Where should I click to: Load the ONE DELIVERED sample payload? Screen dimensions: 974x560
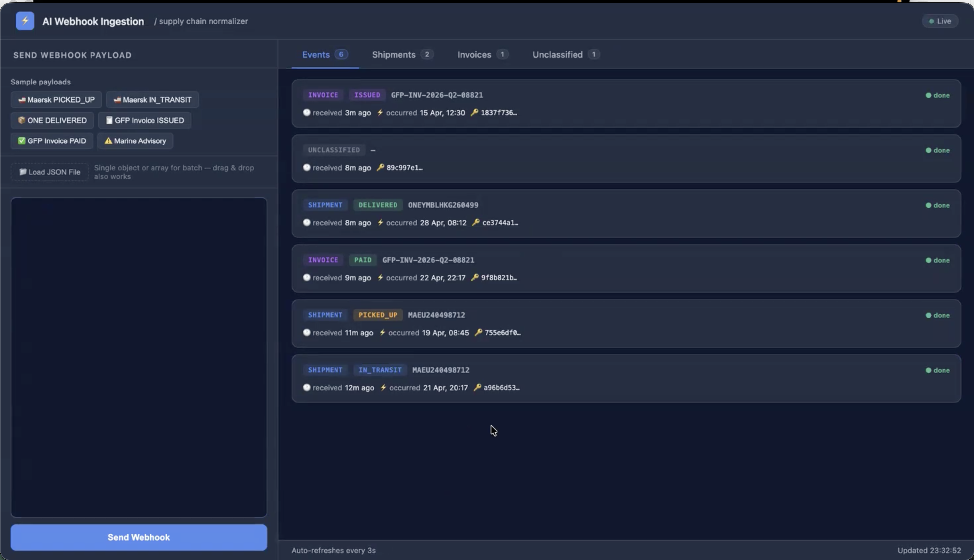[52, 120]
